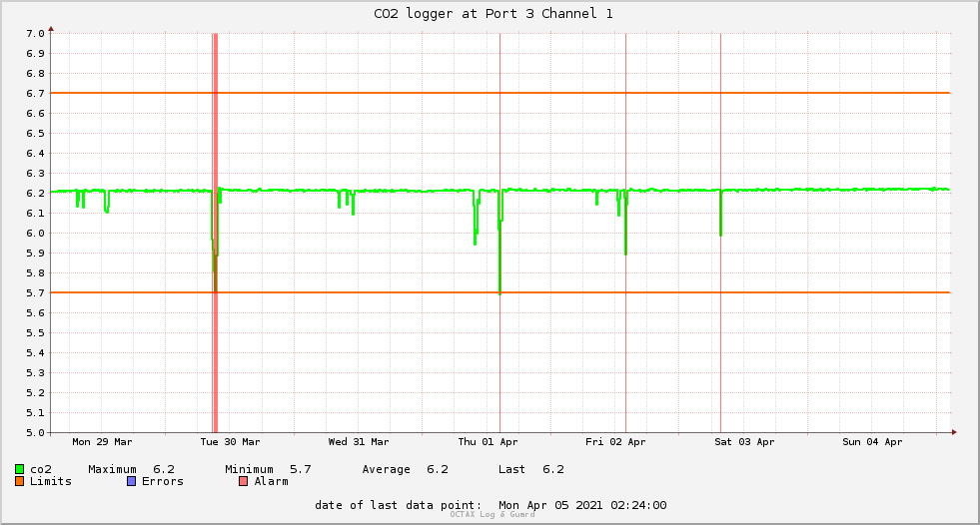Click the Sun 04 Apr axis label

point(872,442)
